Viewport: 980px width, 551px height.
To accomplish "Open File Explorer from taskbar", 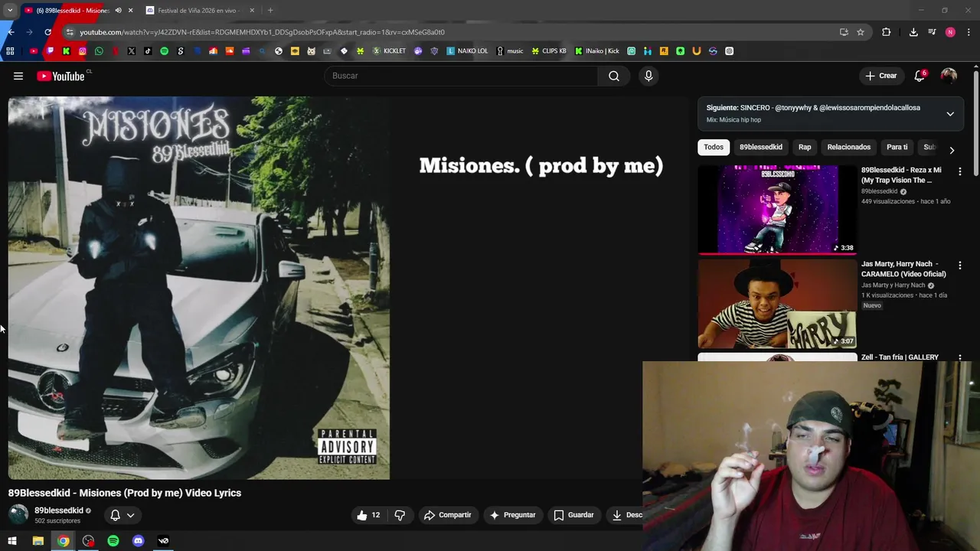I will tap(38, 541).
